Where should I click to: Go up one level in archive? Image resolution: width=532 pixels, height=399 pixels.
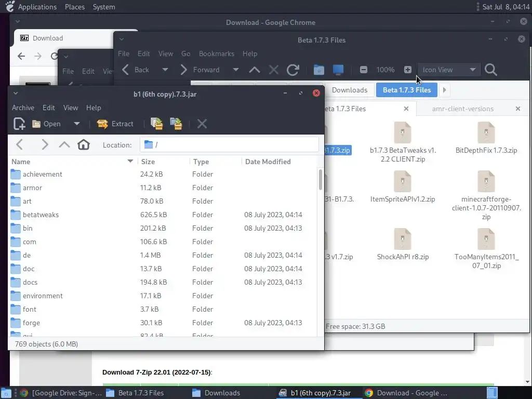coord(64,144)
